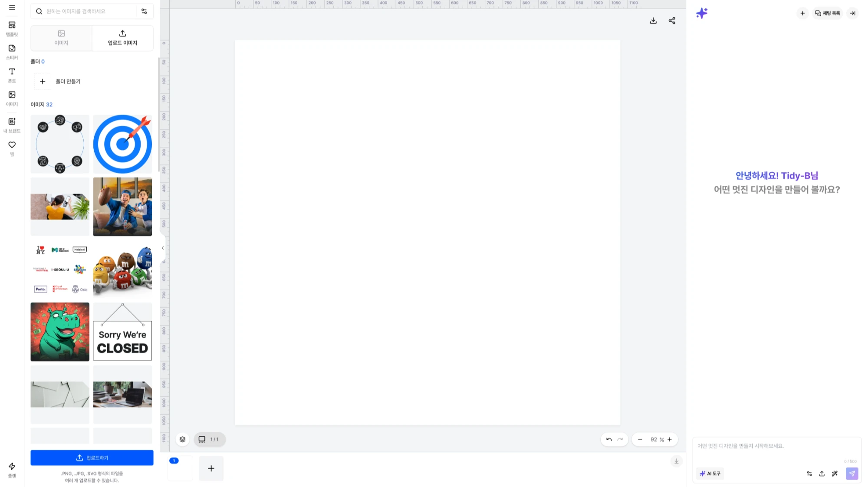The width and height of the screenshot is (868, 487).
Task: Select the laptop desk photo thumbnail
Action: point(122,394)
